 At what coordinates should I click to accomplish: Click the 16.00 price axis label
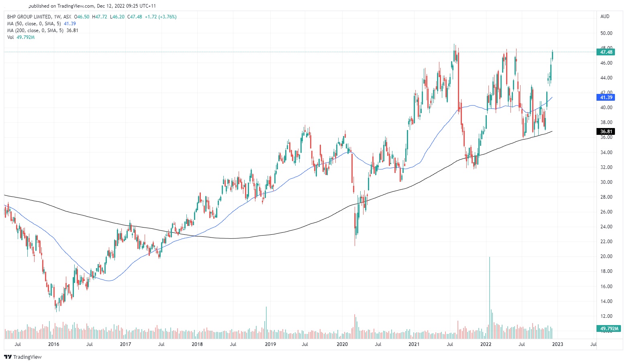tap(607, 287)
